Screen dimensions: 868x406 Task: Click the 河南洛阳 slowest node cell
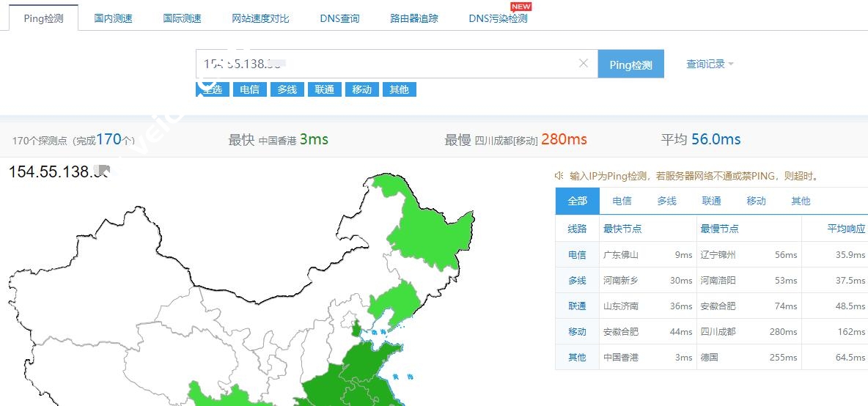718,281
